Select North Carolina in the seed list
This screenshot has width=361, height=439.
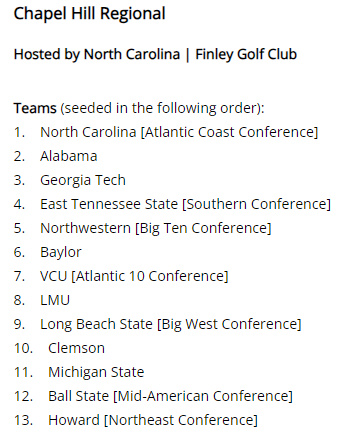pyautogui.click(x=88, y=132)
